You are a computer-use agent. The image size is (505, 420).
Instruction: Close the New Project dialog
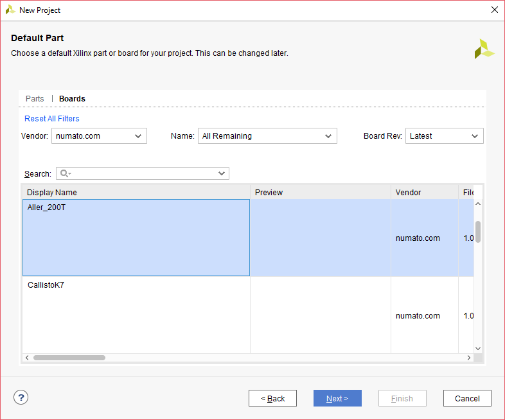(494, 10)
